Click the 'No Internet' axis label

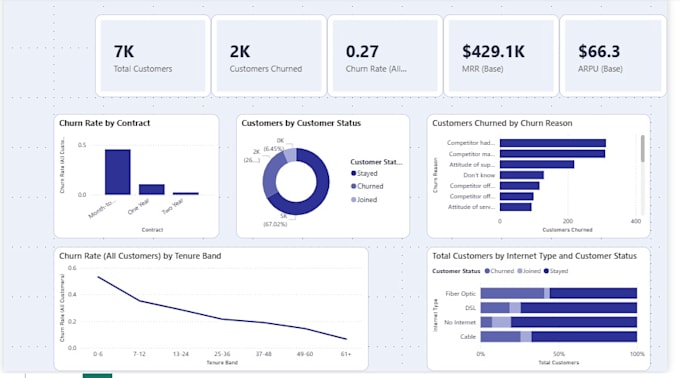(x=460, y=323)
